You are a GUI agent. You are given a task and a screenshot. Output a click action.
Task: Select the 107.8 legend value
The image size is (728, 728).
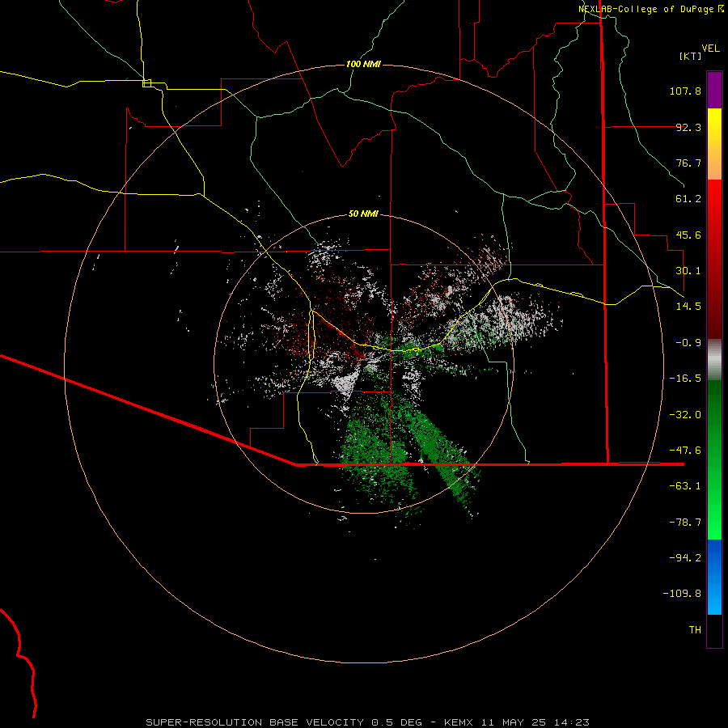pos(685,91)
